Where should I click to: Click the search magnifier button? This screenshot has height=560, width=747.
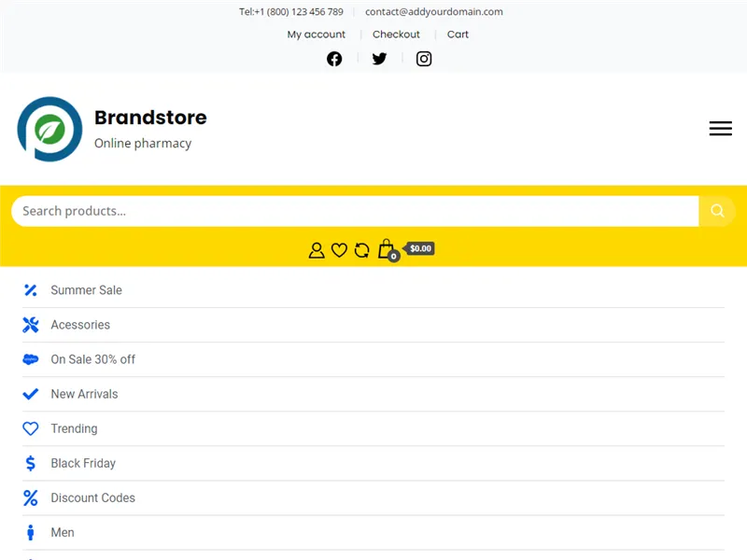(x=716, y=211)
